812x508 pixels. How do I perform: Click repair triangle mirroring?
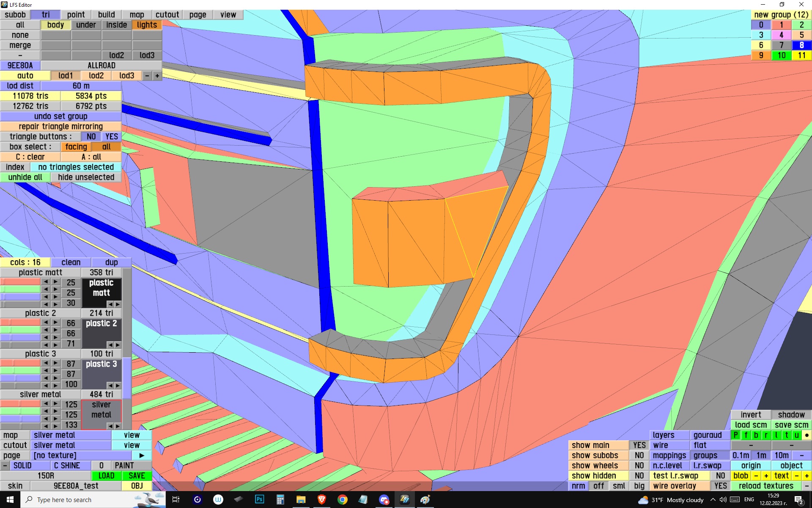point(60,126)
